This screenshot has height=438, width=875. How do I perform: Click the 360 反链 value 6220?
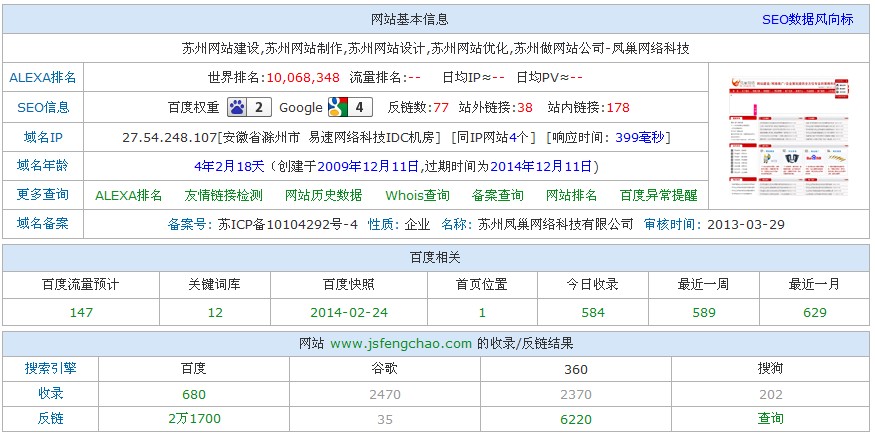point(577,418)
